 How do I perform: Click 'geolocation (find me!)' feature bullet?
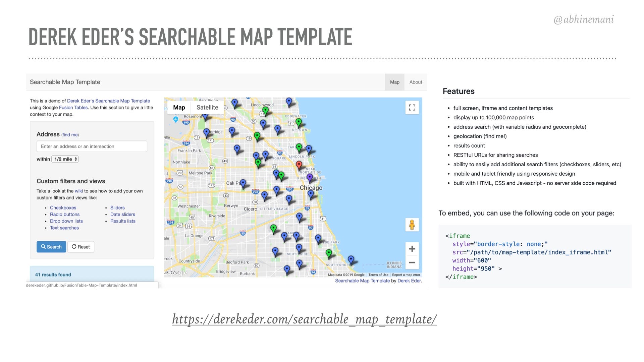(x=480, y=136)
